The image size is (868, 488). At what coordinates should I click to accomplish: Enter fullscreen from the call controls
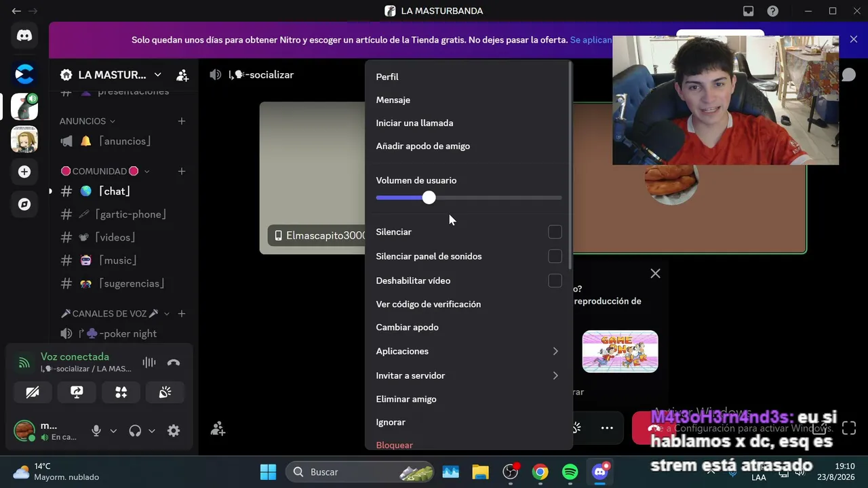click(x=849, y=428)
